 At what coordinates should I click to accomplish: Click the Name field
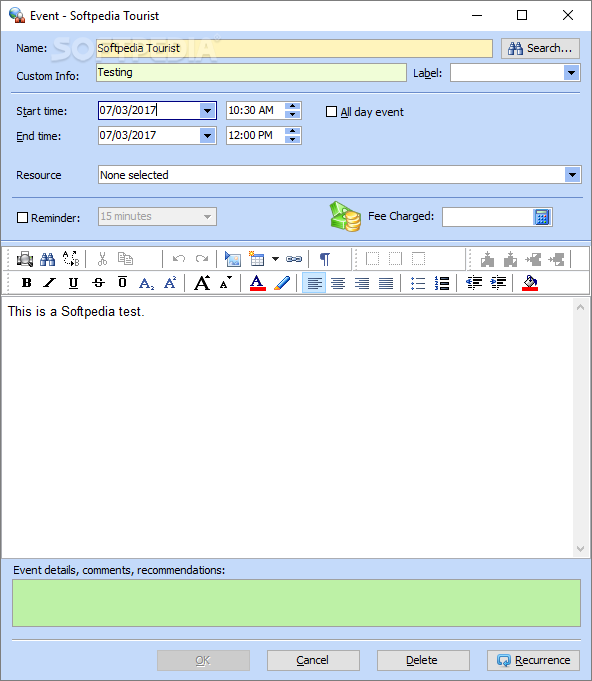[x=294, y=48]
